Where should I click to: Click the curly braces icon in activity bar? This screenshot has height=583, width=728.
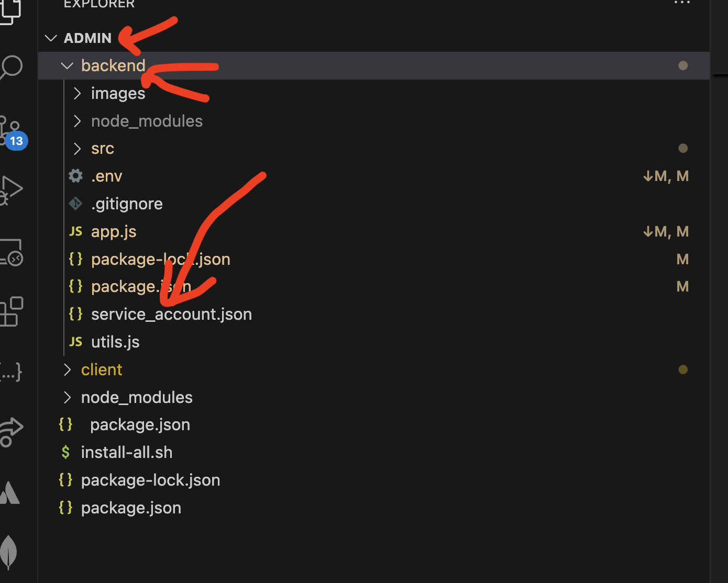click(x=10, y=372)
